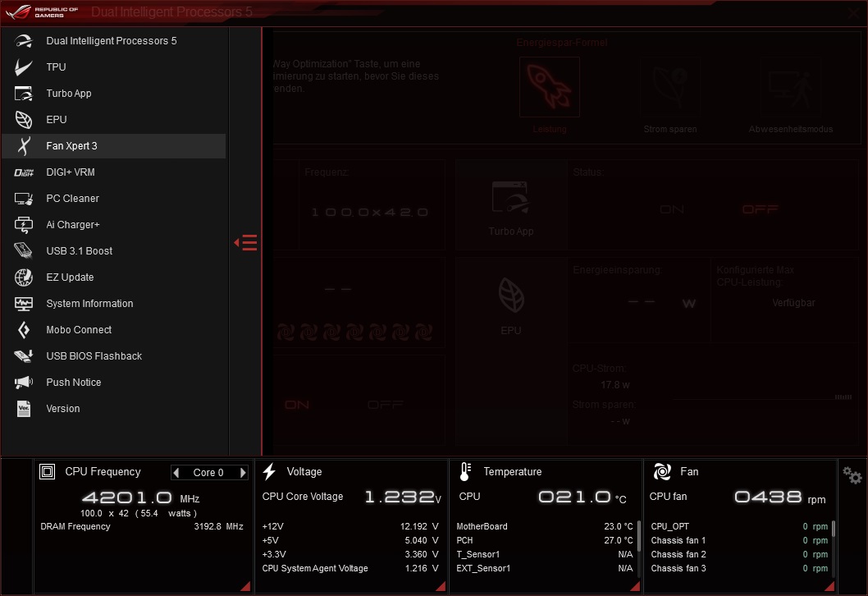This screenshot has width=868, height=596.
Task: Select the Strom sparen power saving mode
Action: [669, 87]
